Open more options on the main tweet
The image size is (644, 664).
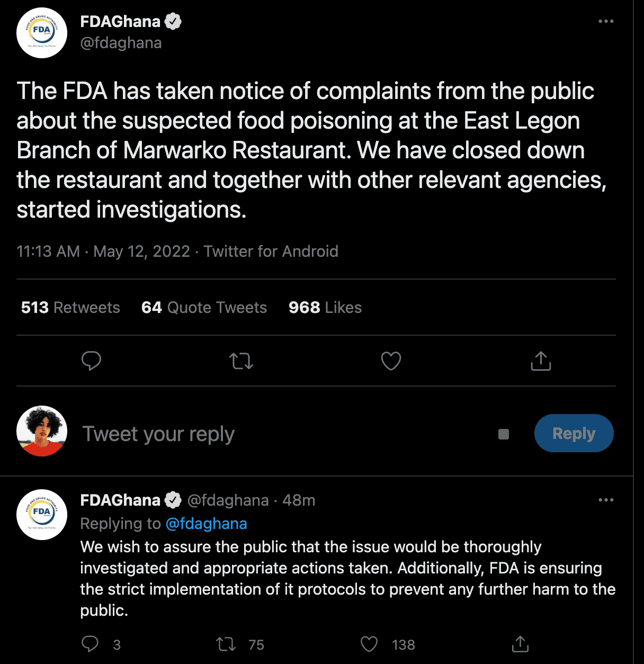point(606,21)
